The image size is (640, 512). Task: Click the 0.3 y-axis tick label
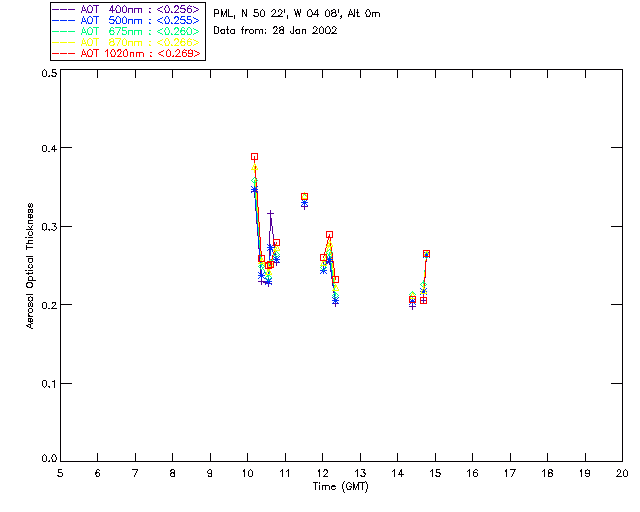[x=49, y=227]
